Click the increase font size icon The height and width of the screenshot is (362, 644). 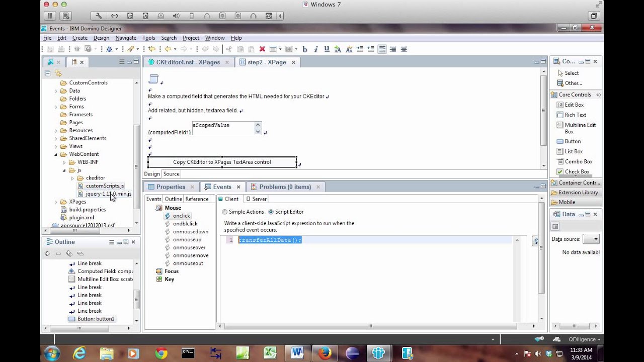[338, 49]
